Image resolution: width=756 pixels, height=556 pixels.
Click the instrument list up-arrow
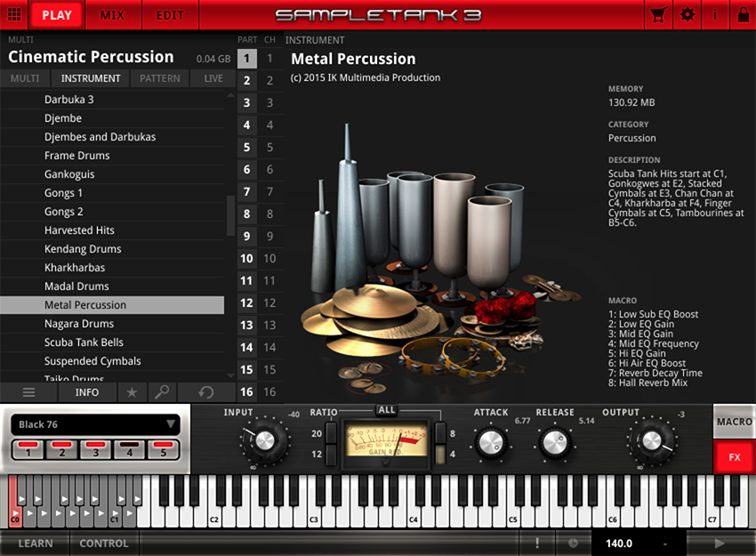click(230, 95)
